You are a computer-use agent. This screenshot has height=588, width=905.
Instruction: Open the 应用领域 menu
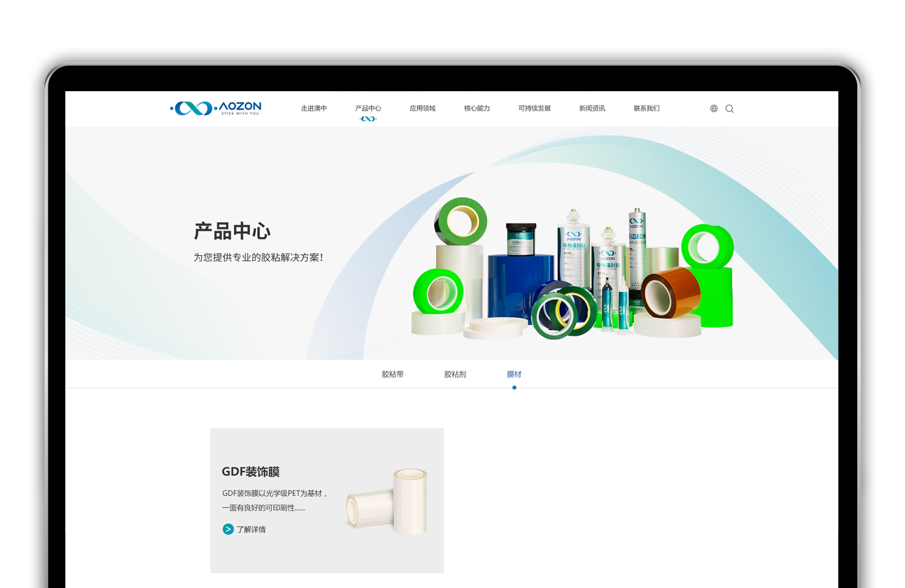(422, 109)
